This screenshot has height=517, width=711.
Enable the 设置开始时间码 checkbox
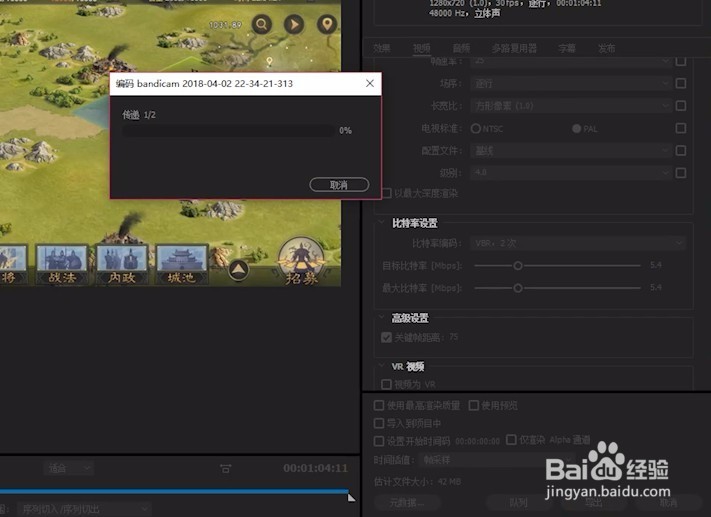tap(379, 441)
